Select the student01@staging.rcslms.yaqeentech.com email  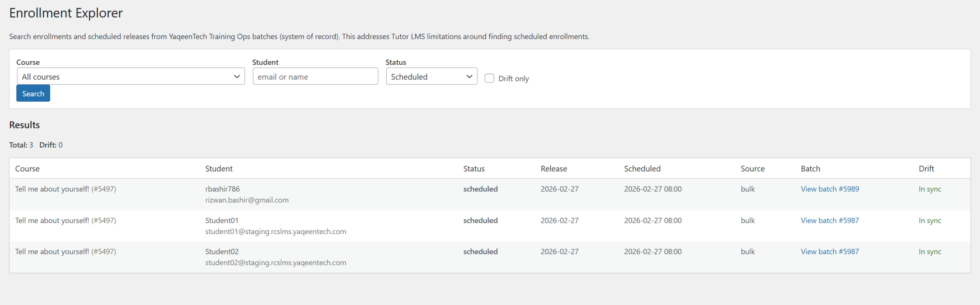click(275, 232)
